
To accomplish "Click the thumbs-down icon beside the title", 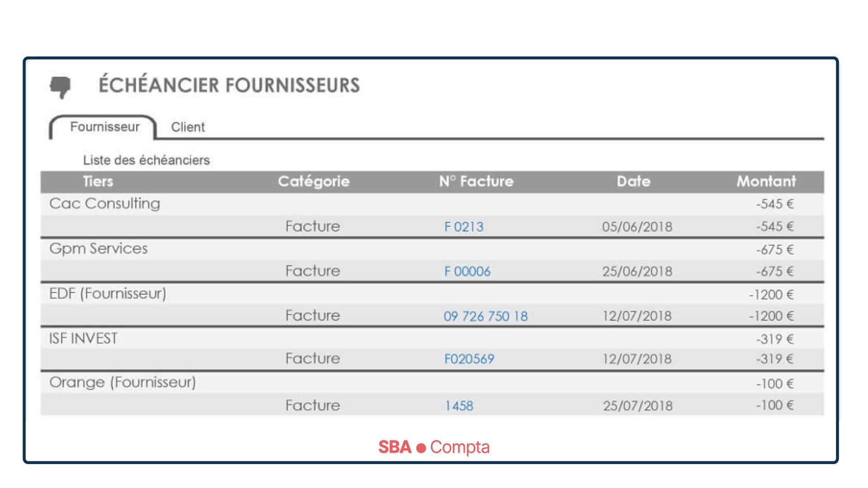I will coord(60,87).
